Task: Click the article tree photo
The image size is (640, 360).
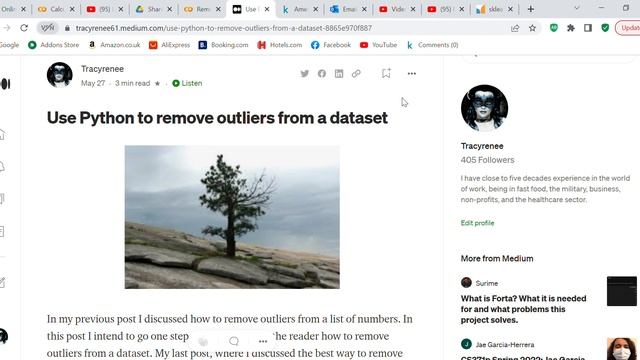Action: 232,217
